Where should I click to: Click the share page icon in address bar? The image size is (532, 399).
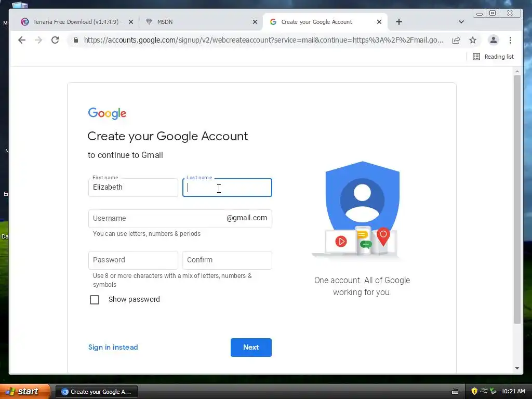coord(456,40)
